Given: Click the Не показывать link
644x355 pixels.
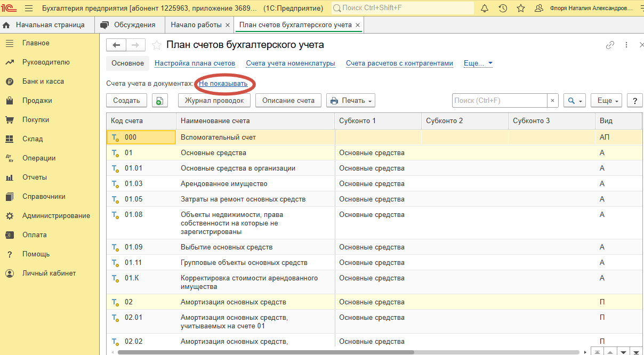Looking at the screenshot, I should 223,84.
